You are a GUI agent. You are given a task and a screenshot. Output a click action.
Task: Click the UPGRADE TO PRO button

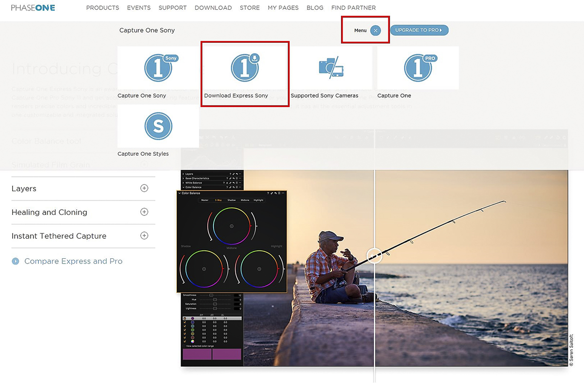[419, 30]
